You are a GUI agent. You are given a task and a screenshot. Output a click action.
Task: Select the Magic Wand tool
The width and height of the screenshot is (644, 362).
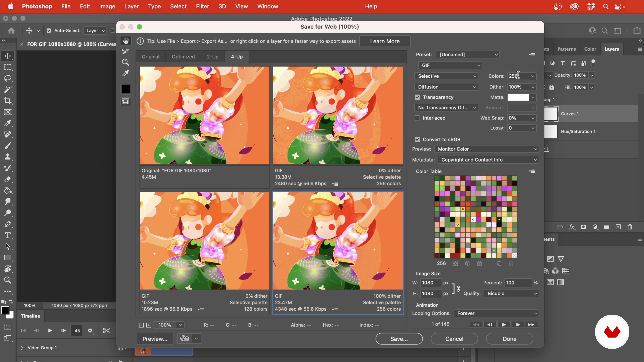click(8, 89)
